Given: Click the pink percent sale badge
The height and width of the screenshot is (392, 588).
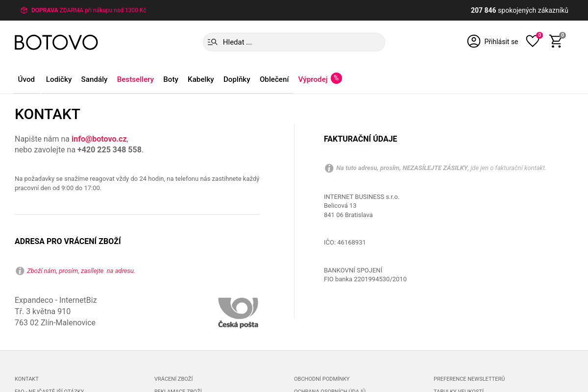Looking at the screenshot, I should 336,78.
